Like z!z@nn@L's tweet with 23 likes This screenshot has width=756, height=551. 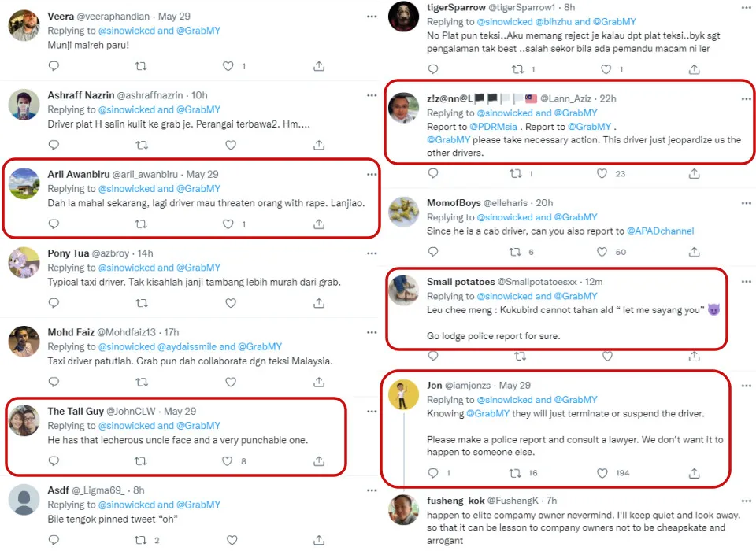click(602, 173)
